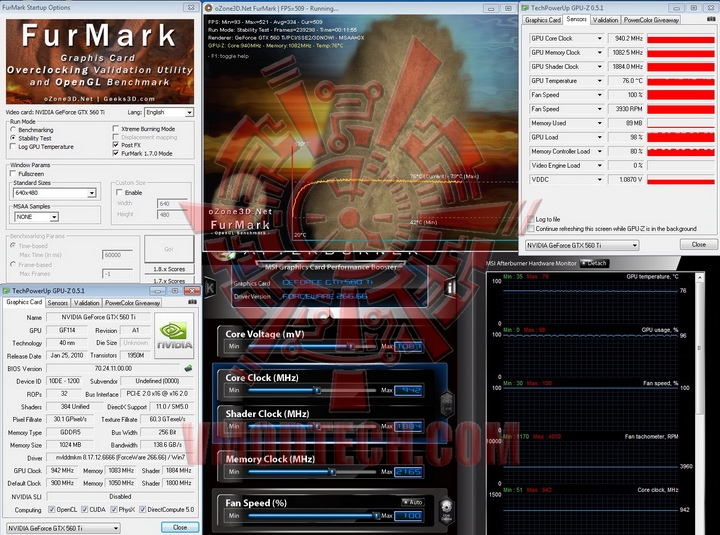Viewport: 720px width, 535px height.
Task: Select the Benchmarking run mode
Action: click(x=13, y=130)
